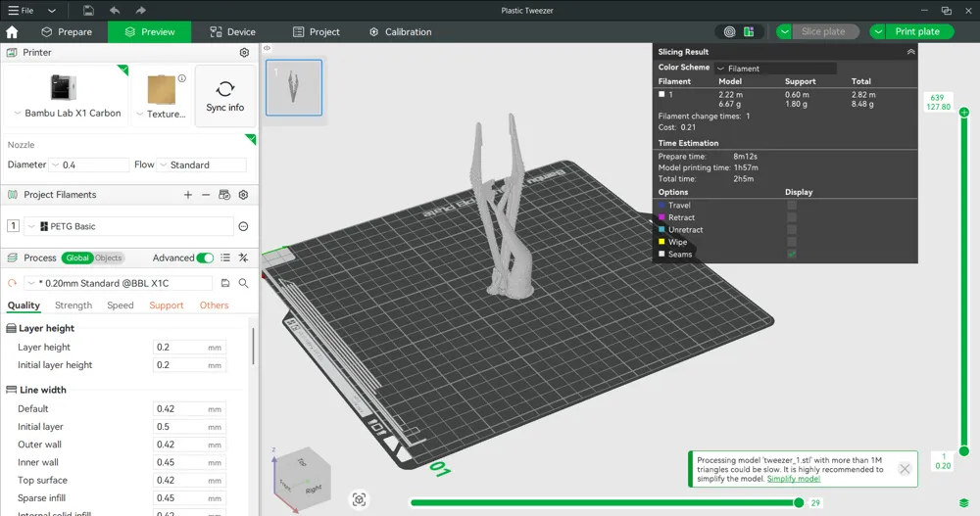The image size is (980, 516).
Task: Open Color Scheme Filament dropdown
Action: tap(775, 69)
